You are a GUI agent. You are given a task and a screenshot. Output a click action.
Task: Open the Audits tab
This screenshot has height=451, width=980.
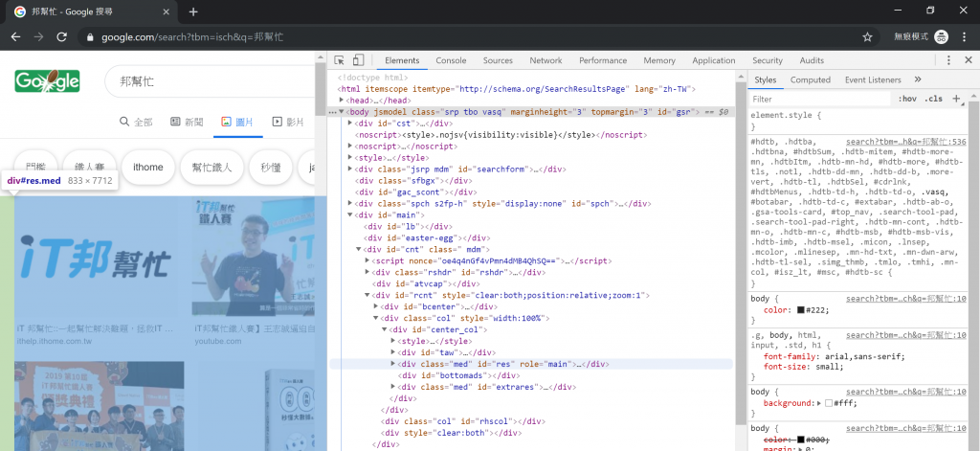pos(812,60)
